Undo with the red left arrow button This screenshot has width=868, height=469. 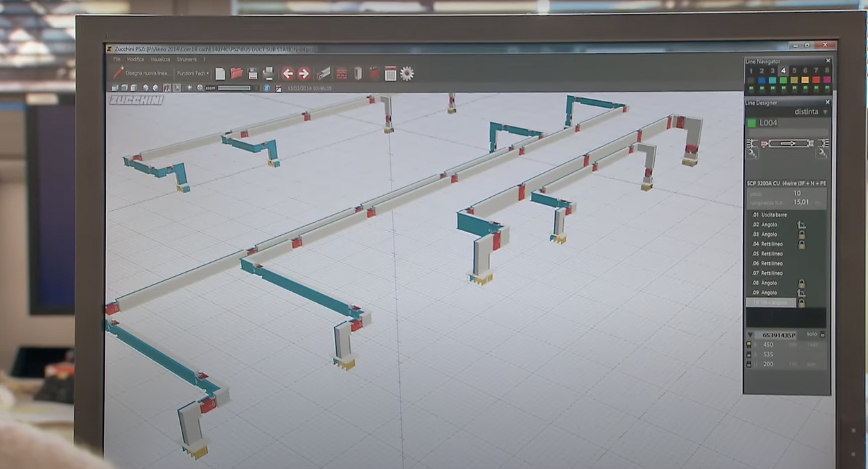tap(288, 74)
